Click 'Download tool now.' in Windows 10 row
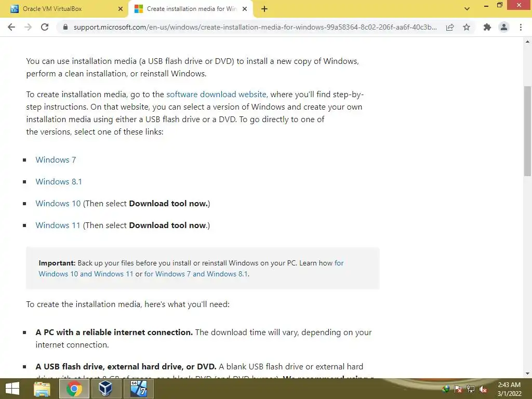Image resolution: width=532 pixels, height=399 pixels. tap(169, 203)
